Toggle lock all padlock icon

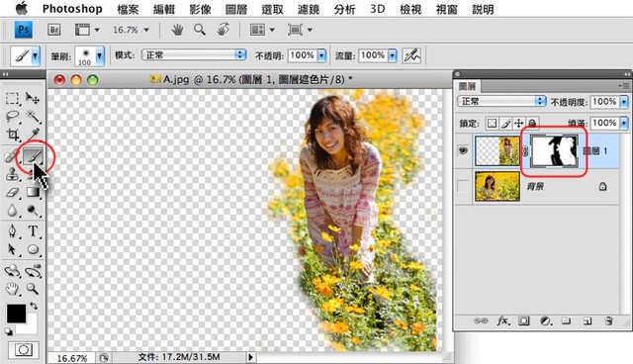point(532,123)
